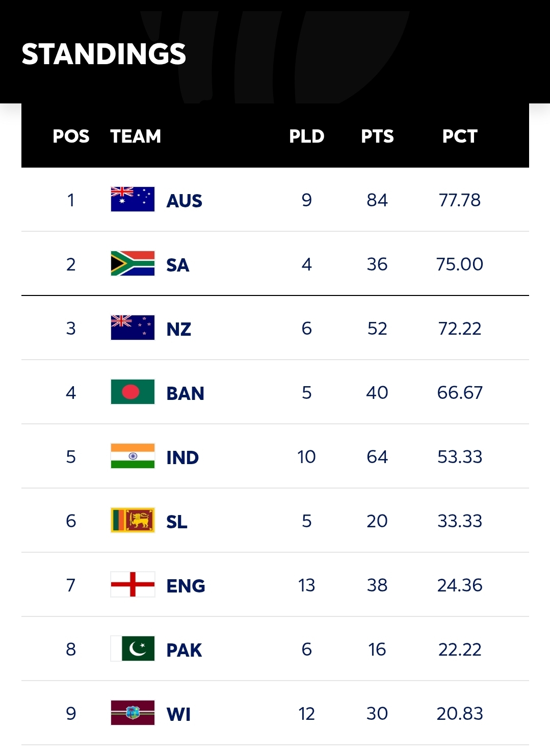Screen dimensions: 550x756
Task: Select the PLD column header
Action: 306,136
